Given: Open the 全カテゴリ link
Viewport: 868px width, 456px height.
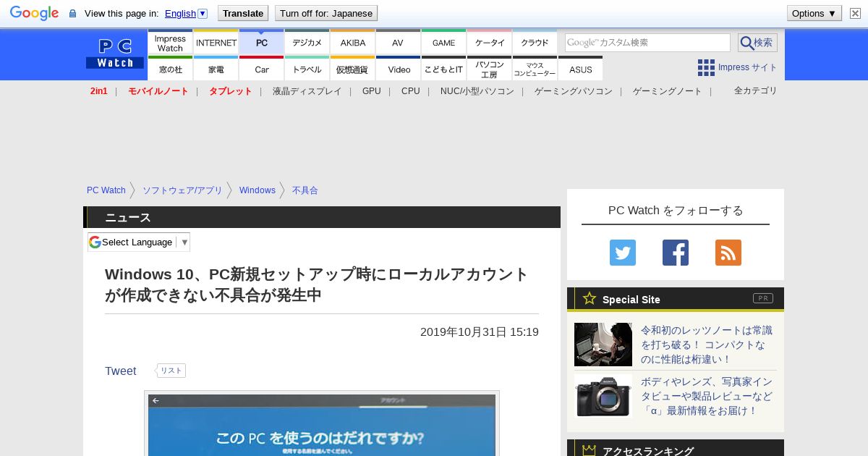Looking at the screenshot, I should coord(755,90).
